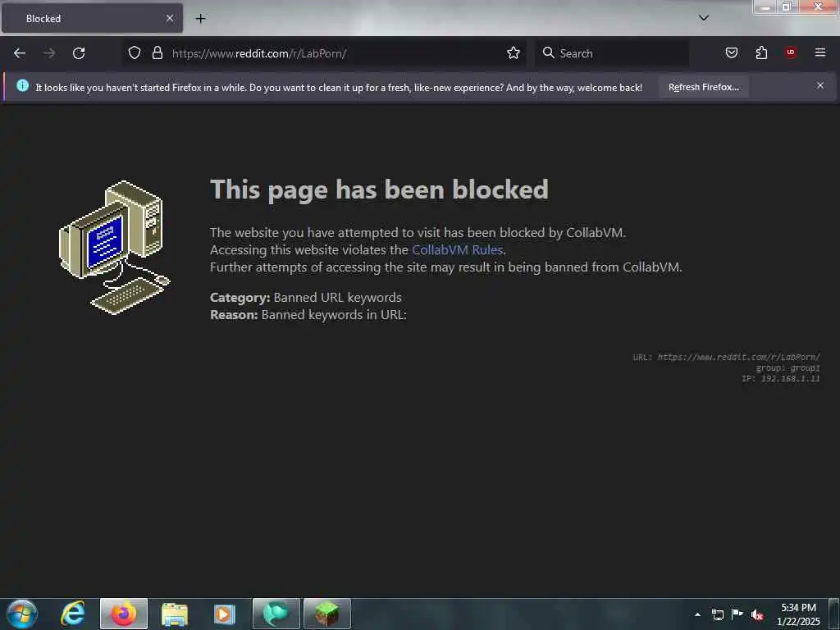Open the tracking protection shield icon
840x630 pixels.
135,52
